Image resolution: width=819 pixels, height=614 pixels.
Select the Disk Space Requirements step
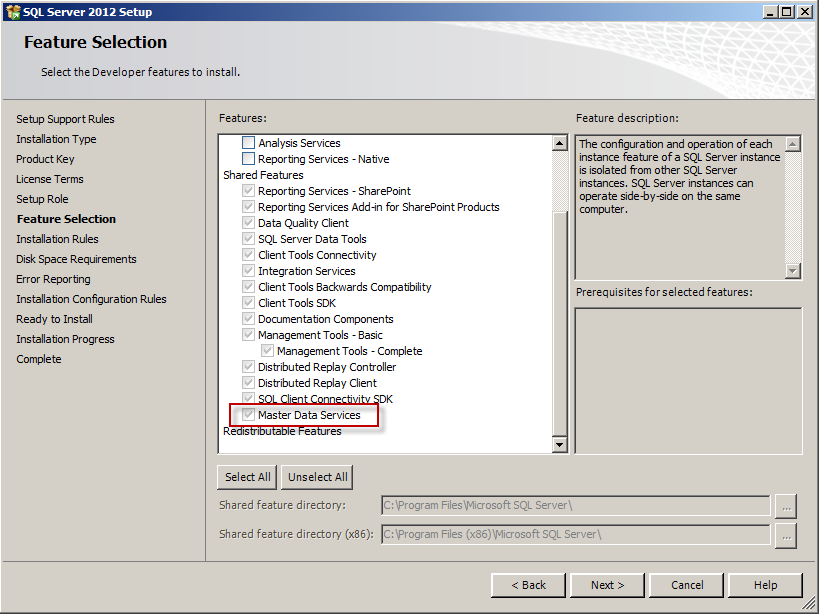[76, 259]
